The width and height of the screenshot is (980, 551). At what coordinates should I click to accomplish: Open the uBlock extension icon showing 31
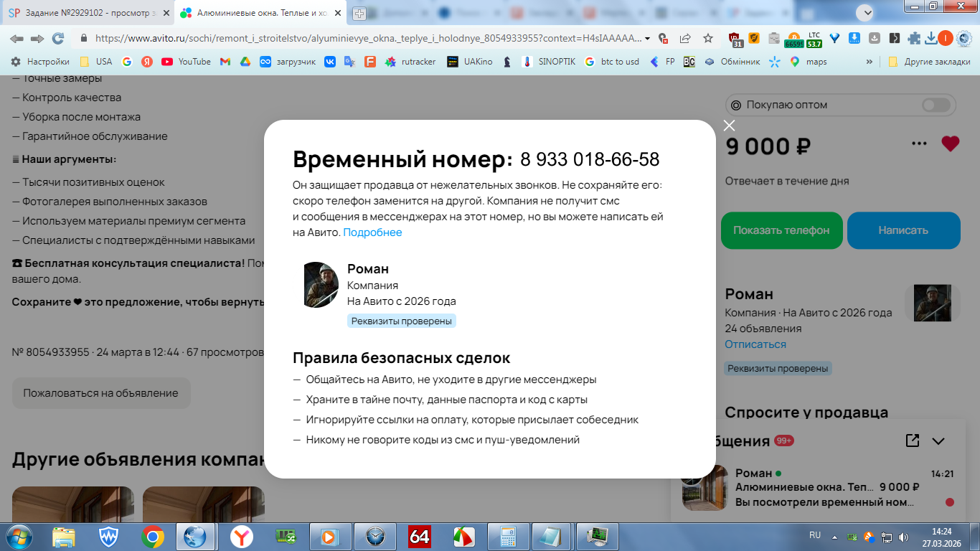(735, 39)
